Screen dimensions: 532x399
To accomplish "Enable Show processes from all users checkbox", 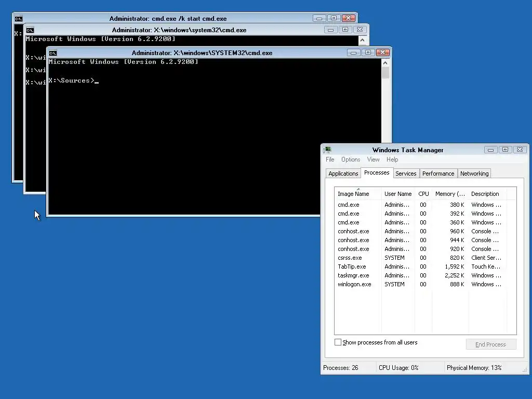I will coord(338,342).
